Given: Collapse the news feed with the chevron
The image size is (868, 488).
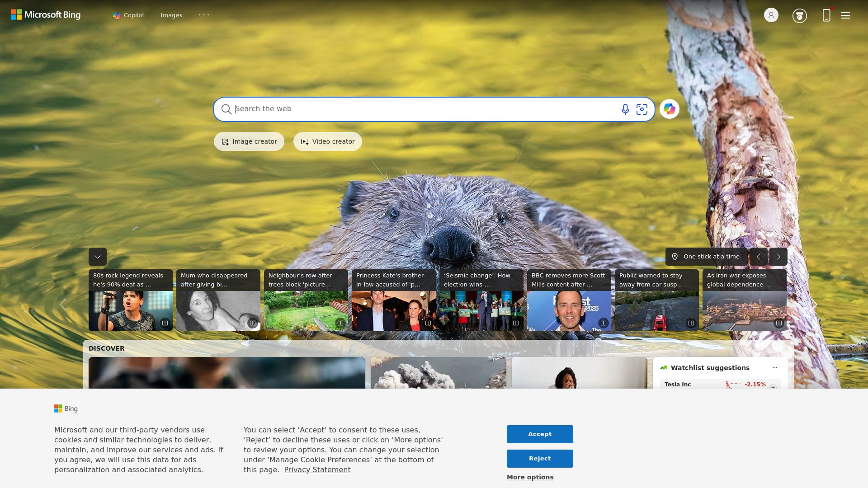Looking at the screenshot, I should (97, 257).
